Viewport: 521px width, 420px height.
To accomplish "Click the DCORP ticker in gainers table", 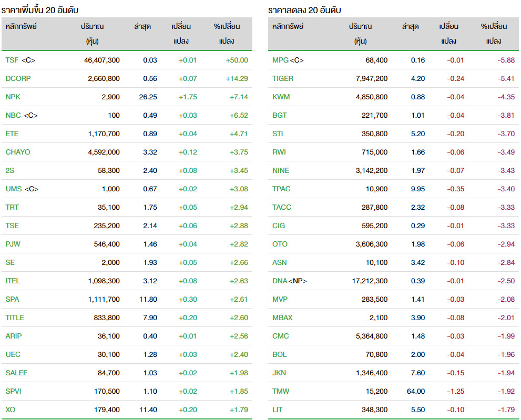I will (x=18, y=78).
